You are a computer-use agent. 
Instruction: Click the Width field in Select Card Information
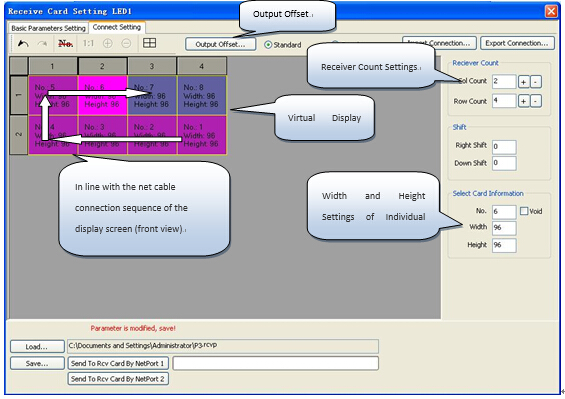(504, 228)
